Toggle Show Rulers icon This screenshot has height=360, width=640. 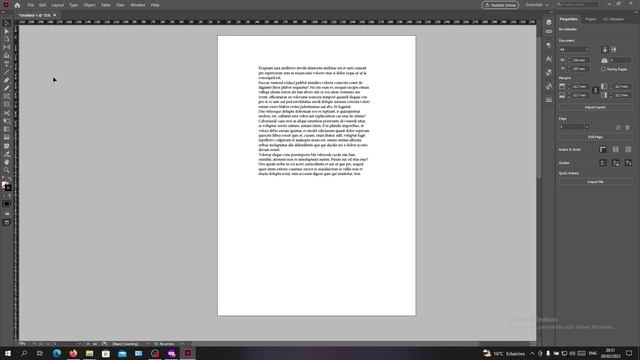603,149
